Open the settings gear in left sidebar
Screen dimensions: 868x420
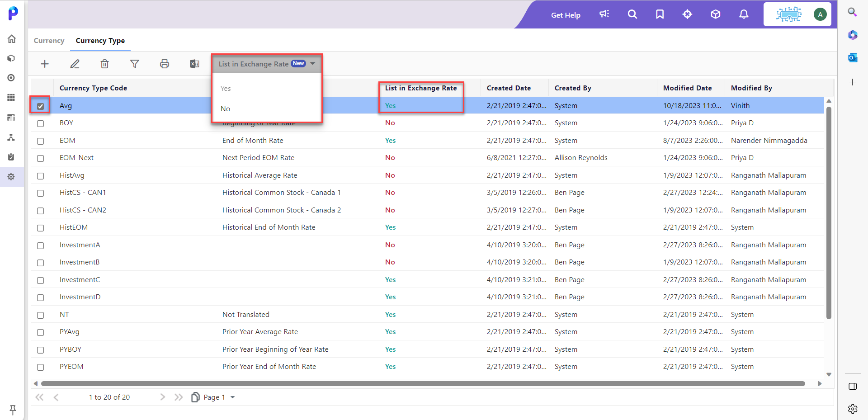point(11,177)
